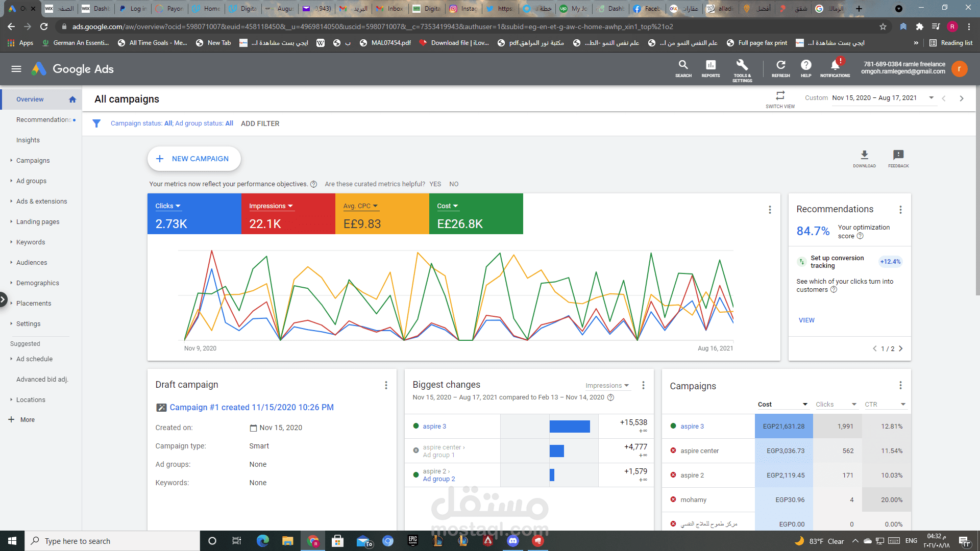Expand Ad groups in sidebar
Screen dimensions: 980x551
coord(11,181)
